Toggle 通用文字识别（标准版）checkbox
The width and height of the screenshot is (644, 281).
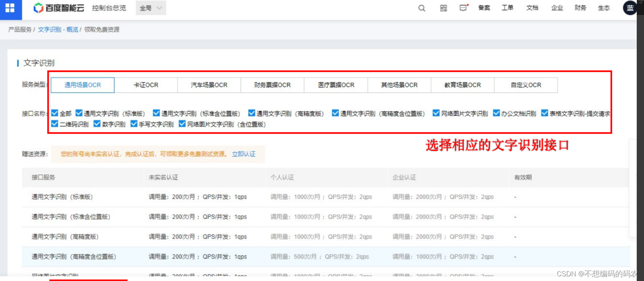(x=79, y=113)
